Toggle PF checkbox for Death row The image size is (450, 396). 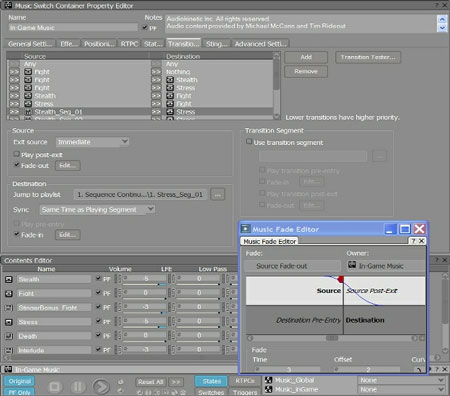[x=98, y=335]
